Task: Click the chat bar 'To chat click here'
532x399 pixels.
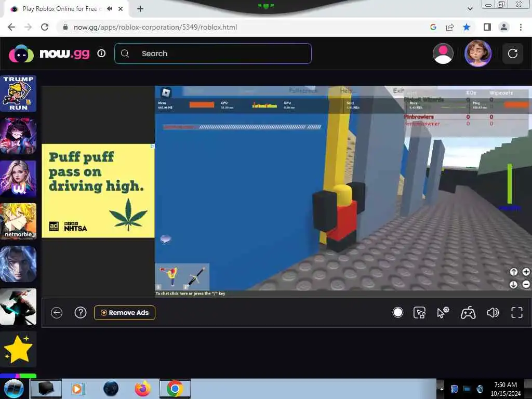Action: point(190,294)
